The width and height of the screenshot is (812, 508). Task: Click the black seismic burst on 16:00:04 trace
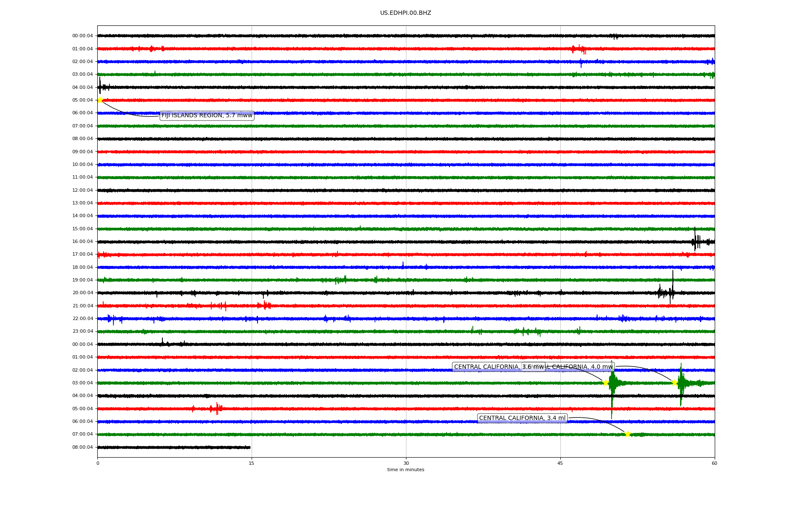click(x=696, y=242)
